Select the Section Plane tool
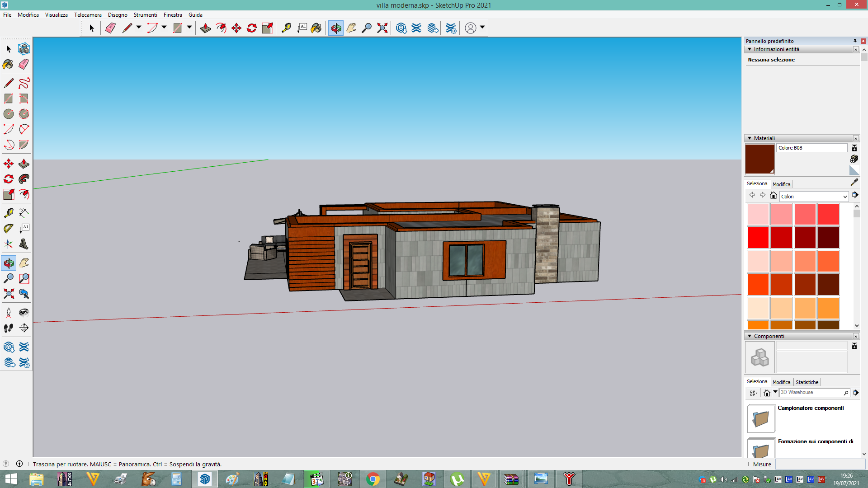Image resolution: width=868 pixels, height=488 pixels. 24,328
